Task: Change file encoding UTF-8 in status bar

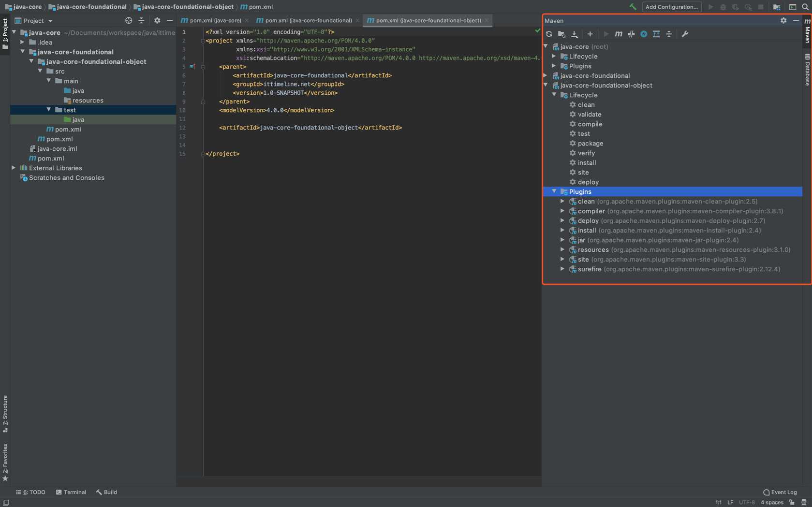Action: 747,502
